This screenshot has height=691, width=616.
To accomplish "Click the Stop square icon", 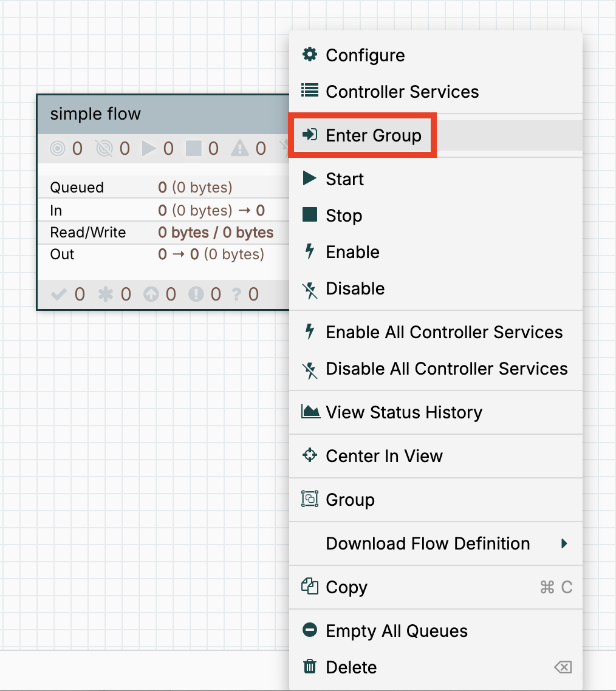I will click(x=310, y=215).
